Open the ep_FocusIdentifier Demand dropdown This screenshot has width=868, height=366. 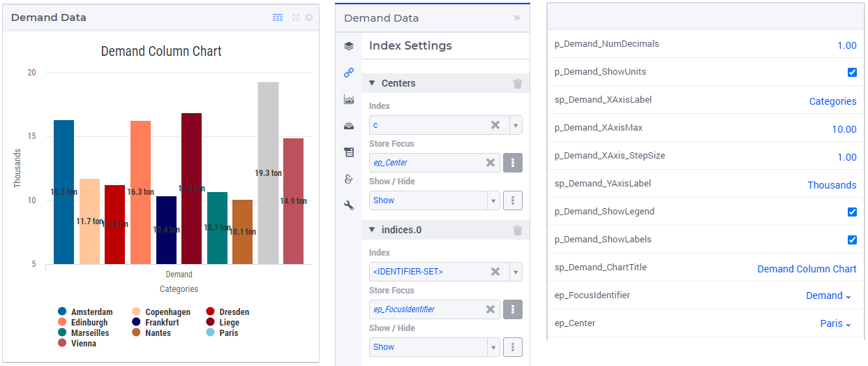[829, 296]
